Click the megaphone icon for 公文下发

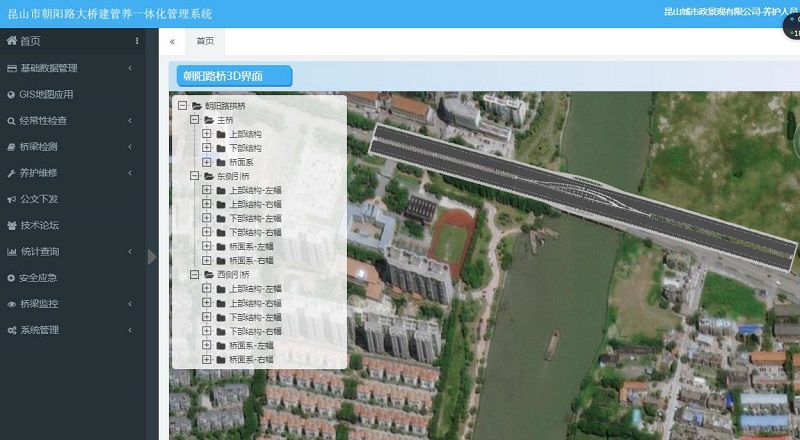click(11, 199)
